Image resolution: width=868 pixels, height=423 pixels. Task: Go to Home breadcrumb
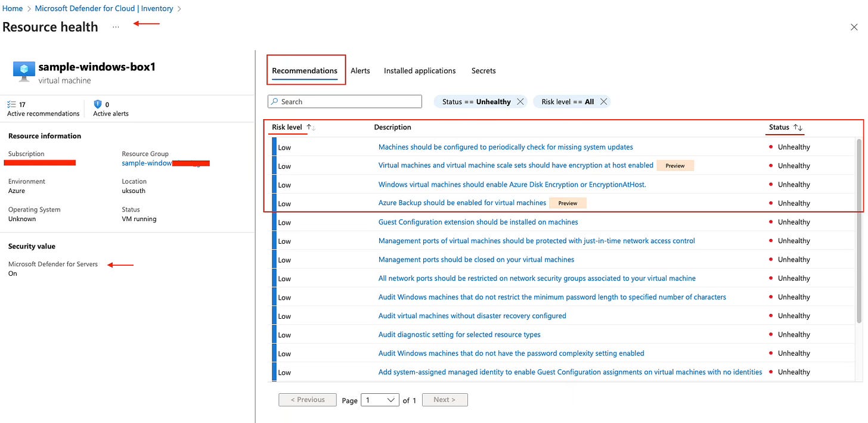tap(13, 8)
